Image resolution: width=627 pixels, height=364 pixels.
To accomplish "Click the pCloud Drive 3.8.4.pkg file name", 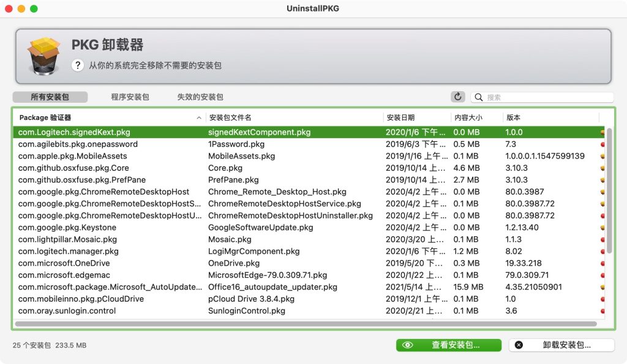I will (251, 299).
